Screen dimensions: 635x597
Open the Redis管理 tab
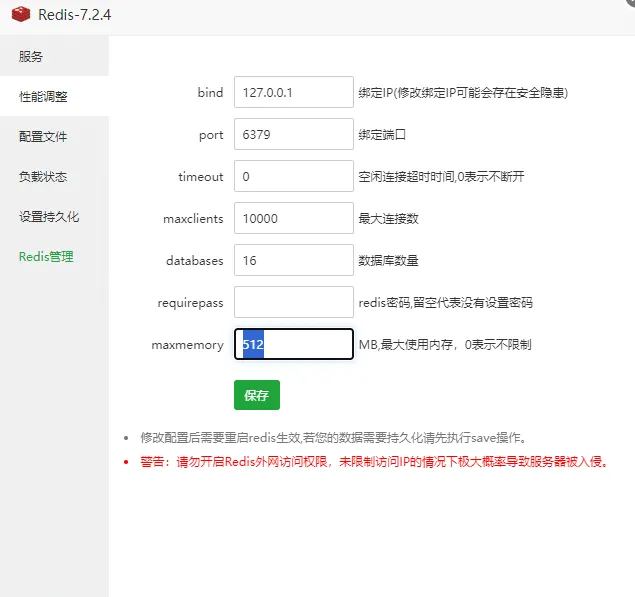tap(46, 257)
